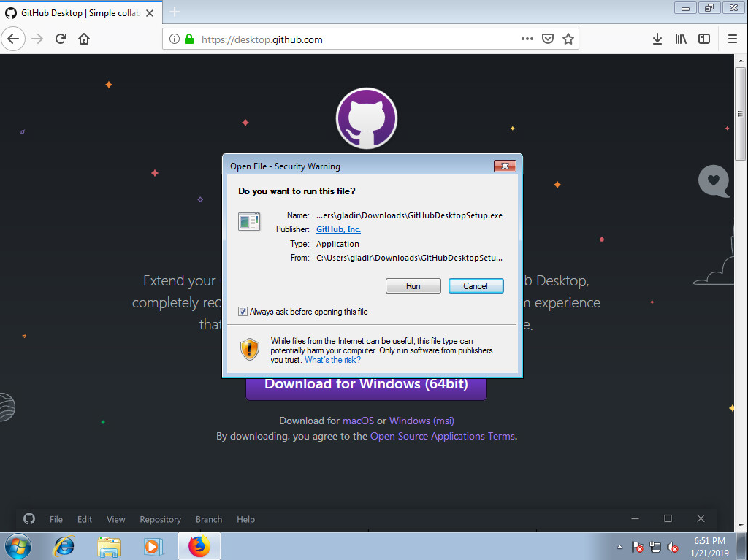This screenshot has height=560, width=748.
Task: Click the yellow security shield icon
Action: tap(249, 349)
